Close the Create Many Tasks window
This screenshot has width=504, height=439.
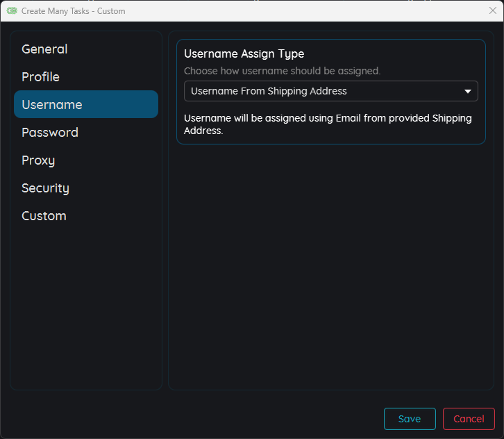coord(492,10)
